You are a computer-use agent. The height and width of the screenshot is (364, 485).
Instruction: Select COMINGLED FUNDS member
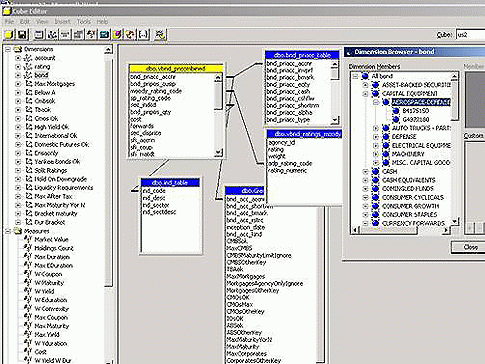pyautogui.click(x=408, y=189)
